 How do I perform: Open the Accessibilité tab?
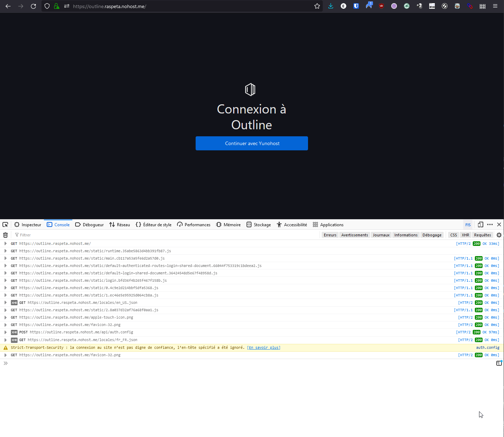click(x=292, y=224)
